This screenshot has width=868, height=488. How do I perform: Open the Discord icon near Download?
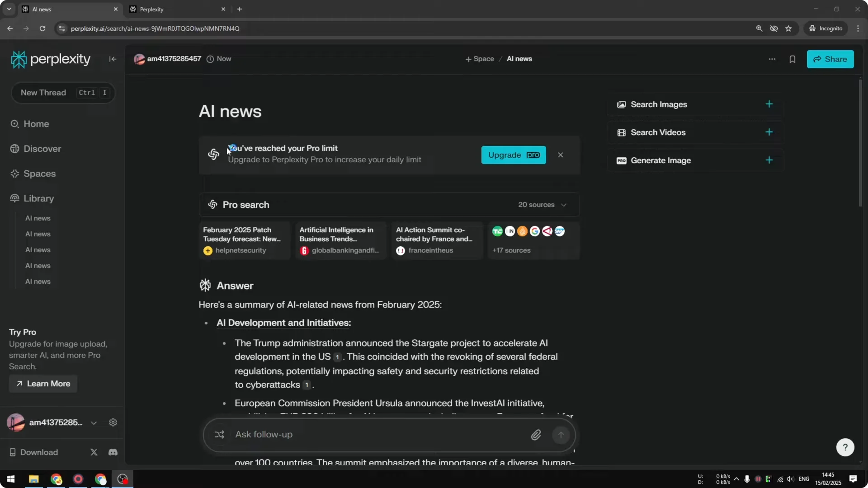click(112, 452)
